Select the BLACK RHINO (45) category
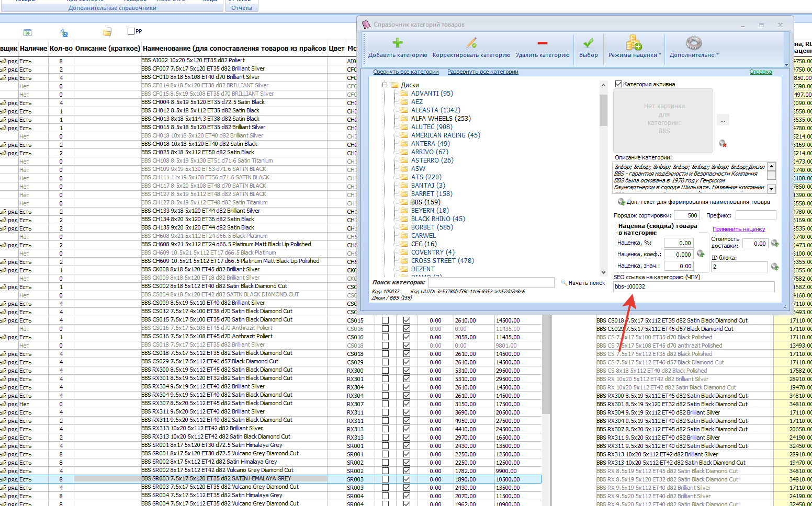Image resolution: width=812 pixels, height=506 pixels. point(438,219)
